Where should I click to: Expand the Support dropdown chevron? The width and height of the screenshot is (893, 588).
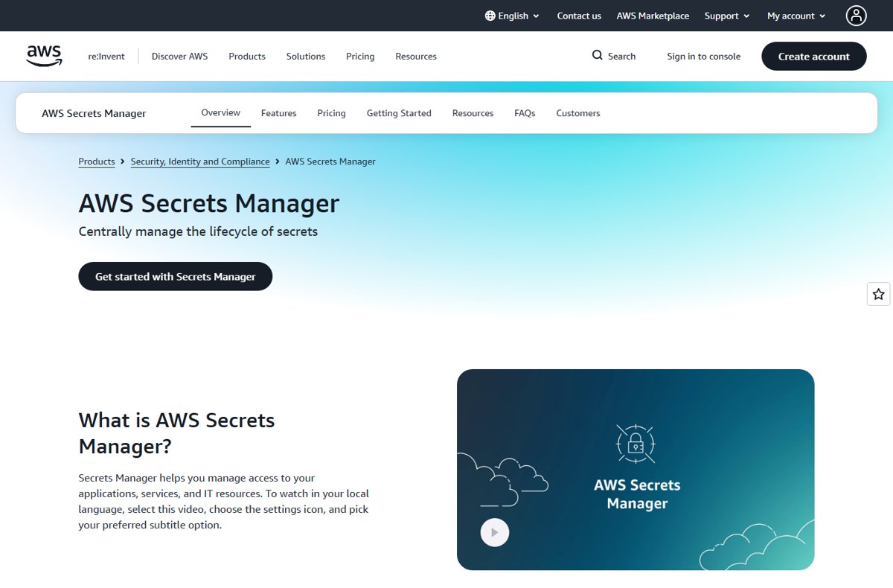746,16
